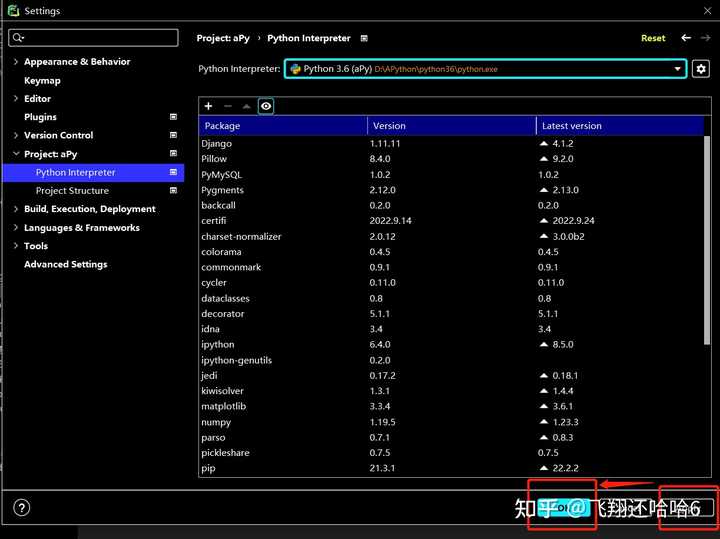The image size is (720, 539).
Task: Select the cycler package row
Action: coord(451,283)
